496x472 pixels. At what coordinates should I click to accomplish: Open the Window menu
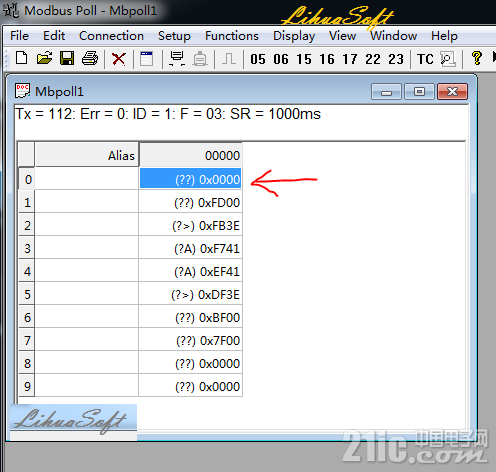(394, 36)
